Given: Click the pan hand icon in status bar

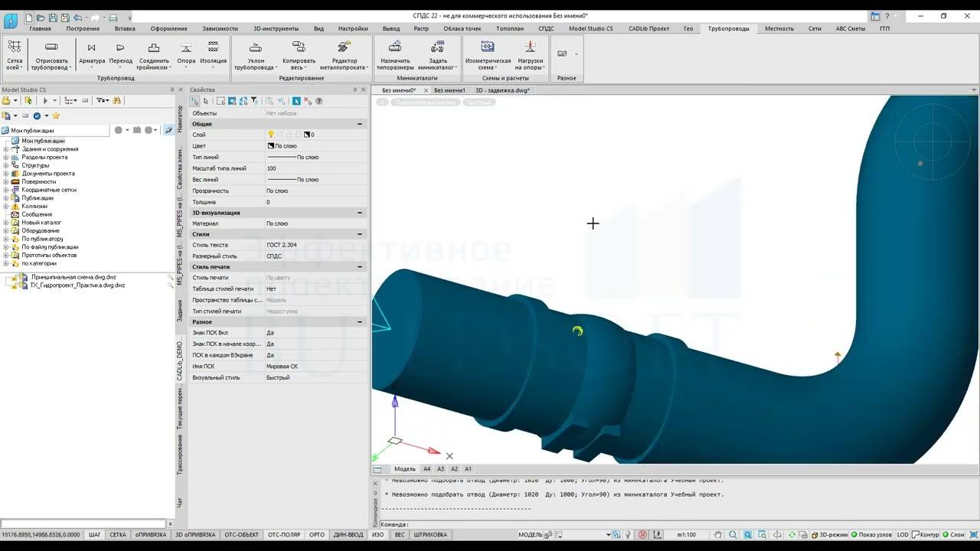Looking at the screenshot, I should click(718, 535).
